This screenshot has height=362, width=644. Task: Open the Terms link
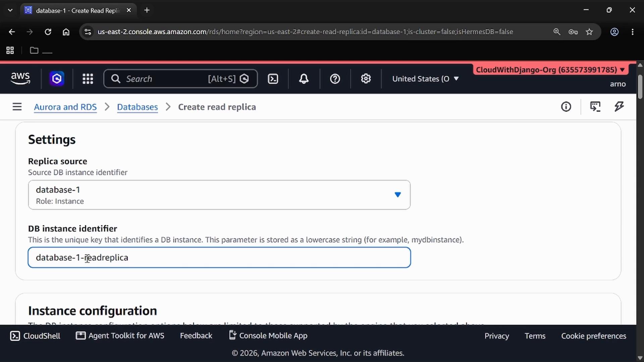535,336
